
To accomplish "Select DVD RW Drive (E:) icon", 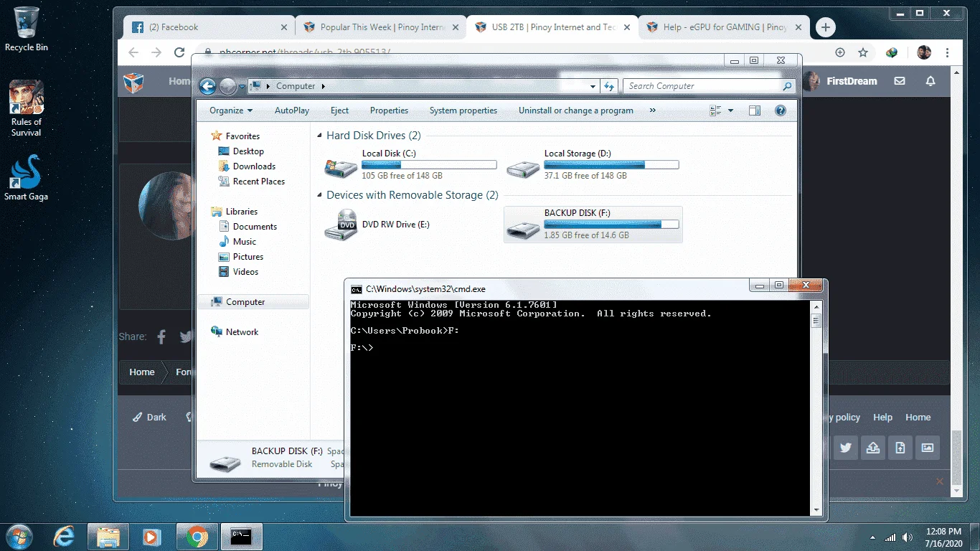I will [341, 225].
